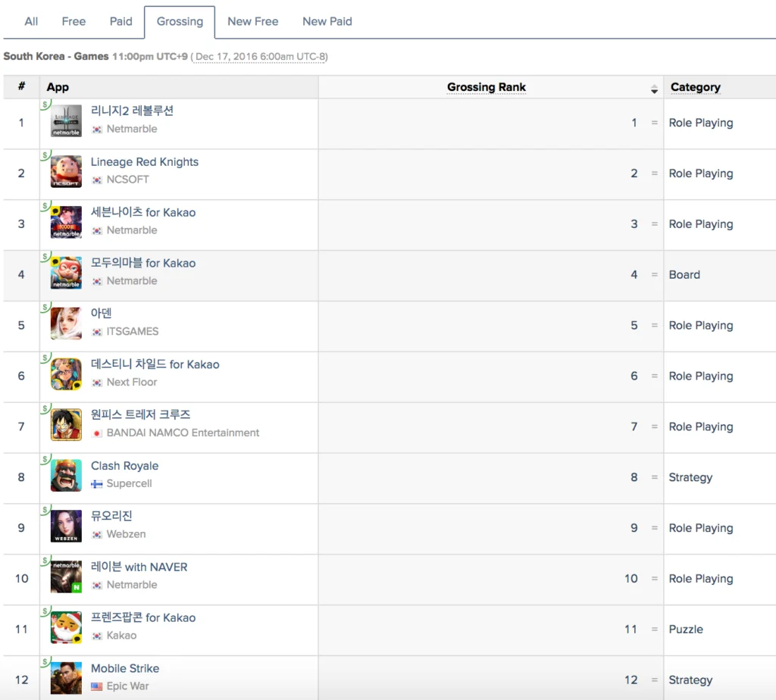This screenshot has width=776, height=700.
Task: Click the Mobile Strike app icon
Action: (x=66, y=678)
